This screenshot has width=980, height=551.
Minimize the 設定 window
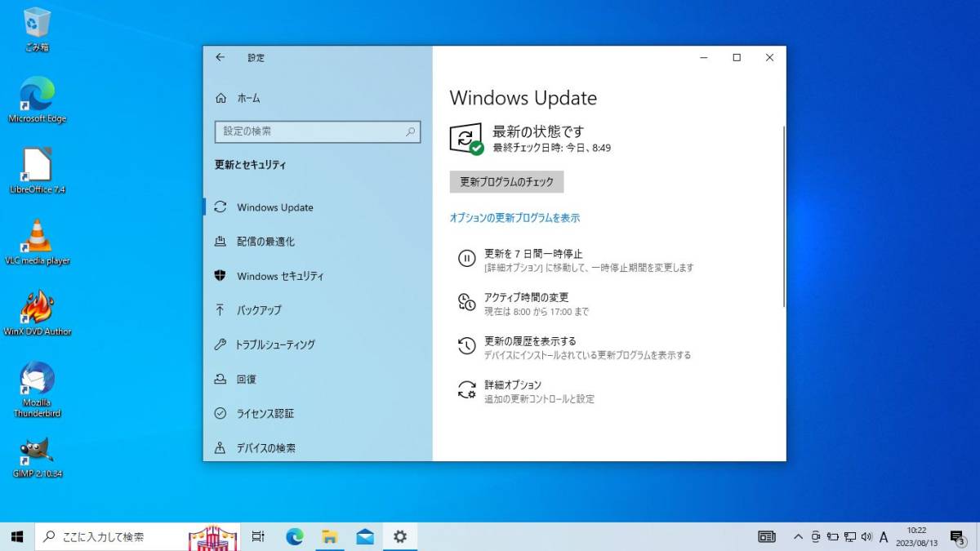[x=704, y=57]
